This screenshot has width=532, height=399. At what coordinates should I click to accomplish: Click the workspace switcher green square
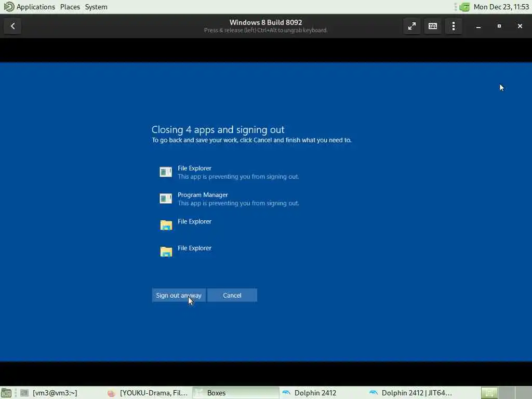tap(489, 393)
